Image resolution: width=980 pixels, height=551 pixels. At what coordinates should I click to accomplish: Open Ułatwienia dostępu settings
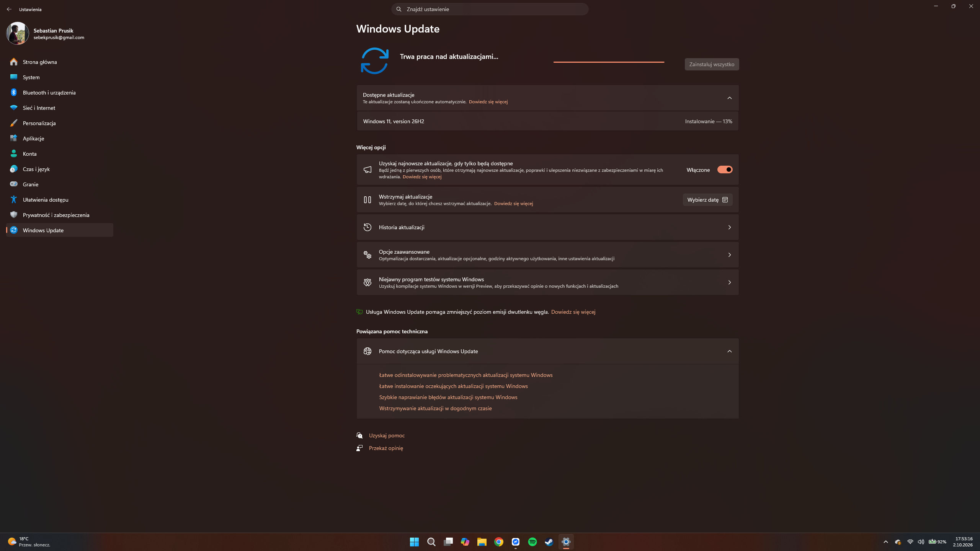(60, 200)
